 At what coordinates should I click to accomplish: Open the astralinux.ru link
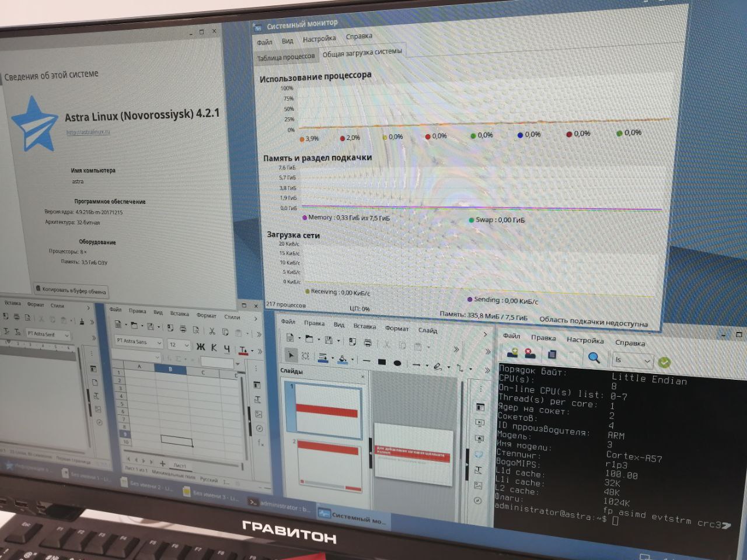click(x=88, y=132)
